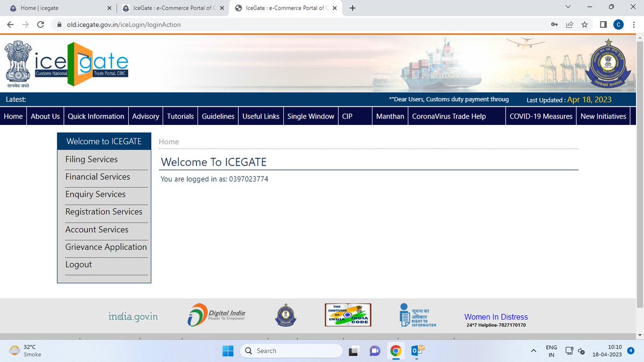Bookmark this page with the star icon
This screenshot has height=362, width=644.
click(584, 25)
